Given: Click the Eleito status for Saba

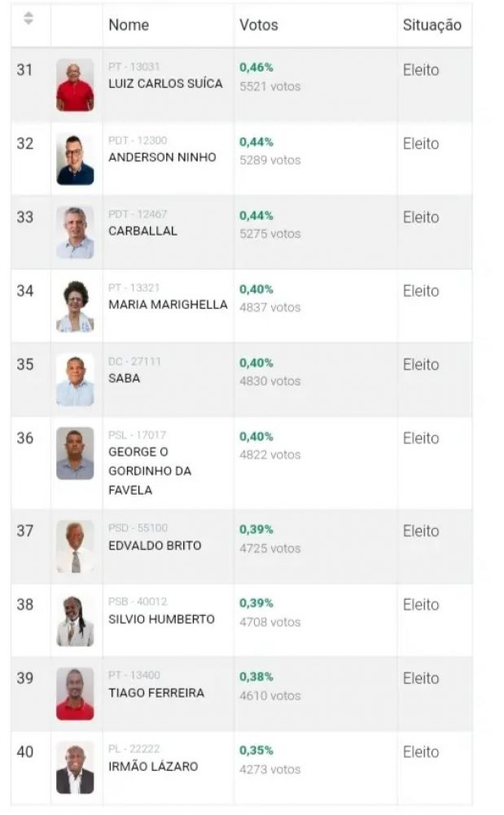Looking at the screenshot, I should coord(421,365).
